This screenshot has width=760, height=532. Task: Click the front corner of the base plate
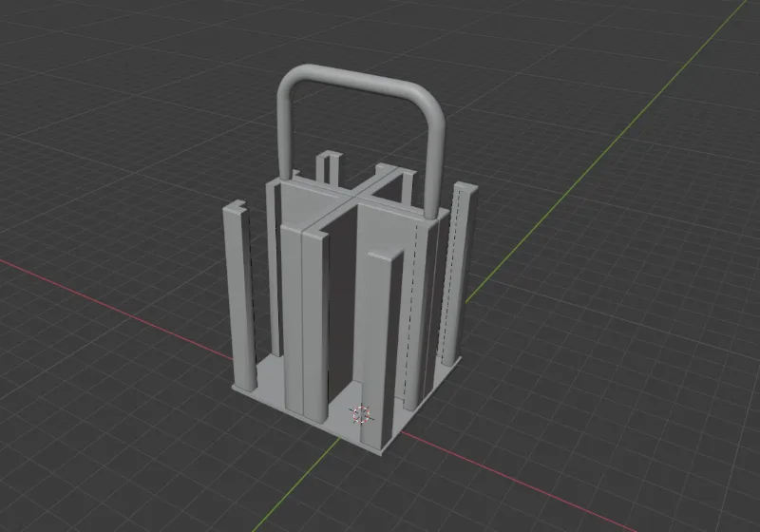click(x=383, y=451)
